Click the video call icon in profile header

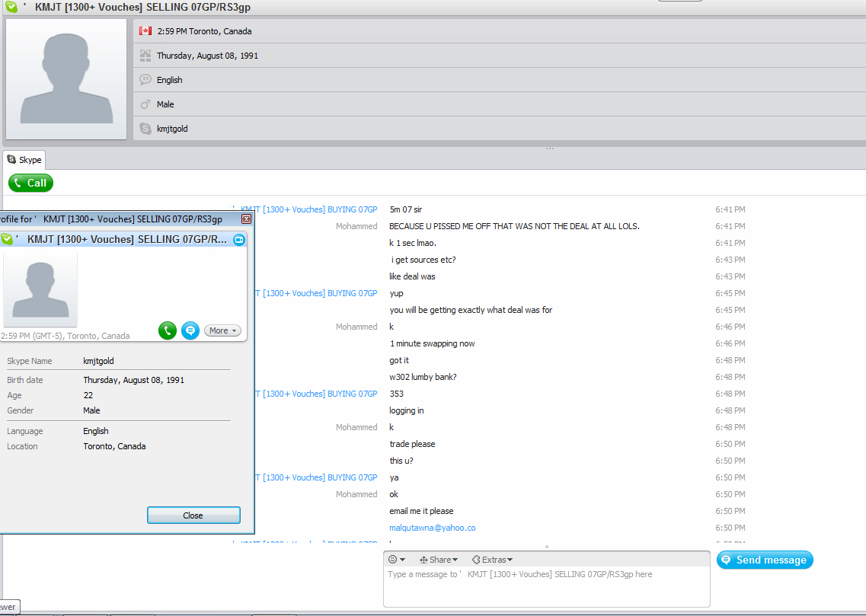(x=239, y=240)
